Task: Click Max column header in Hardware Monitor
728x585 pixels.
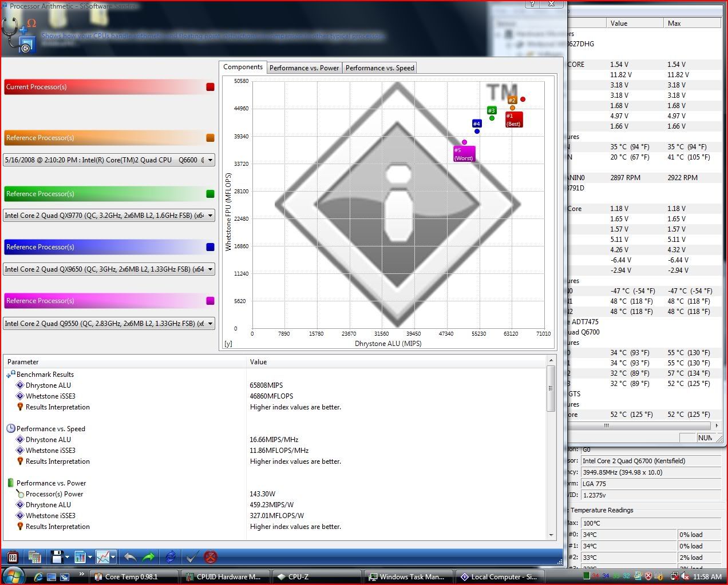Action: pyautogui.click(x=692, y=23)
